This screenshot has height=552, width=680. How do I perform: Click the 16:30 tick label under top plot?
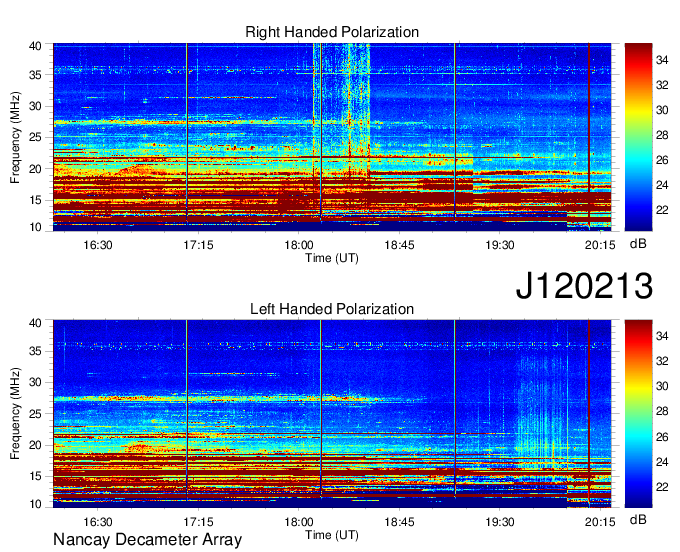click(98, 245)
